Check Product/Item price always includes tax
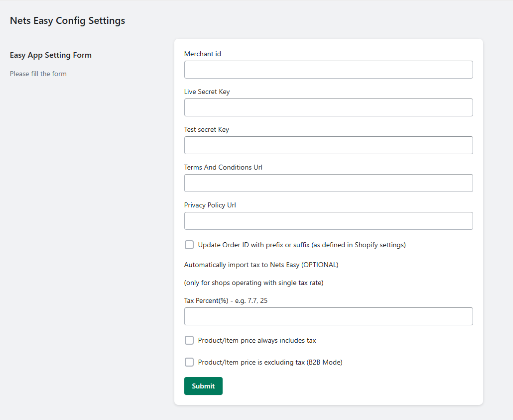 pyautogui.click(x=189, y=340)
